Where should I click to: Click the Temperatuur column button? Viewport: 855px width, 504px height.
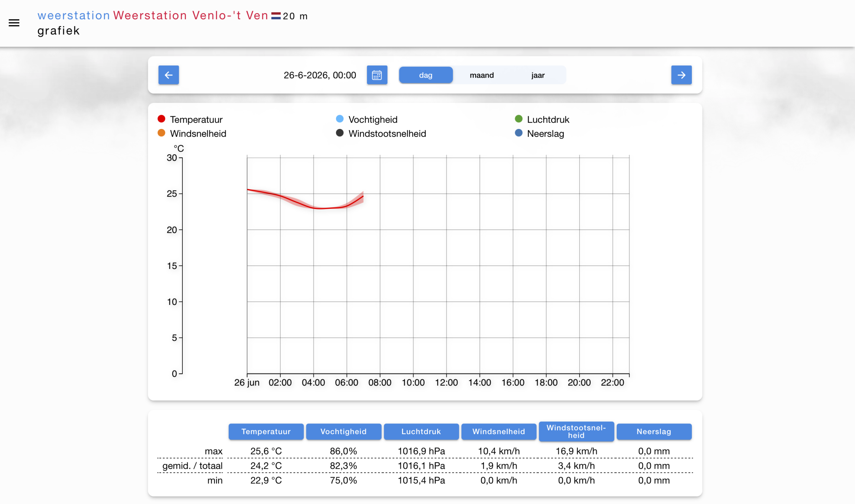pos(266,432)
